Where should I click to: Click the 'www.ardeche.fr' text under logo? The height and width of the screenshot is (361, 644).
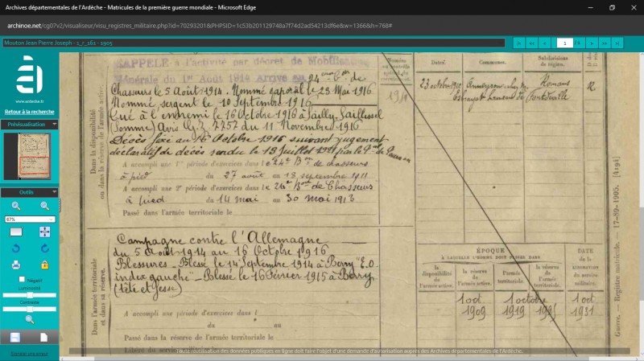29,101
